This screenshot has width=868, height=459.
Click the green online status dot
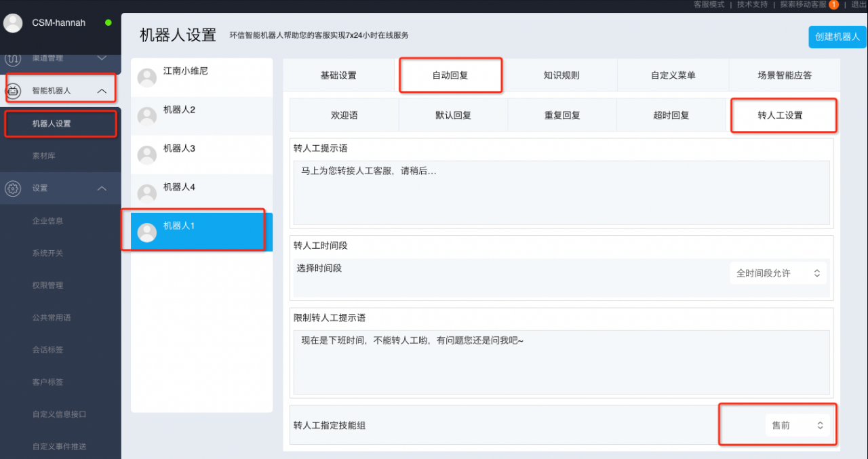pyautogui.click(x=108, y=23)
